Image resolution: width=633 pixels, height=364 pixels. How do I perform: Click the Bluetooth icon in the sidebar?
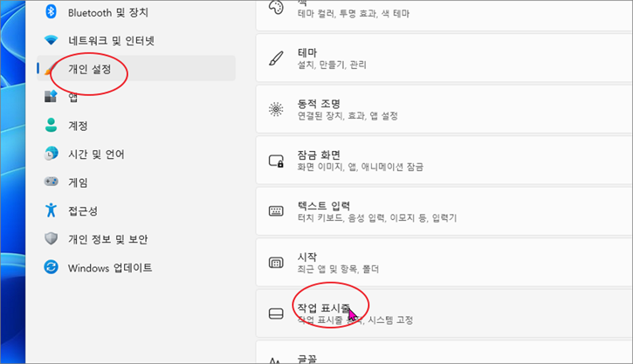(51, 12)
